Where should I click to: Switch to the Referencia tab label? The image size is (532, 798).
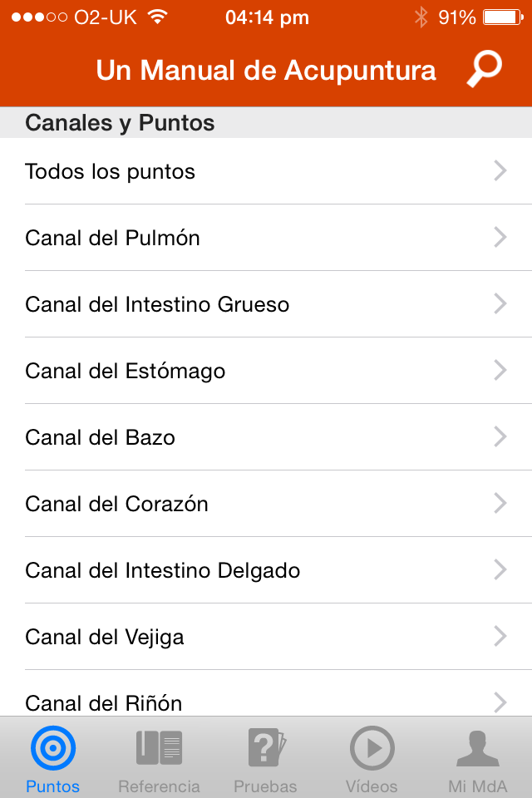159,786
